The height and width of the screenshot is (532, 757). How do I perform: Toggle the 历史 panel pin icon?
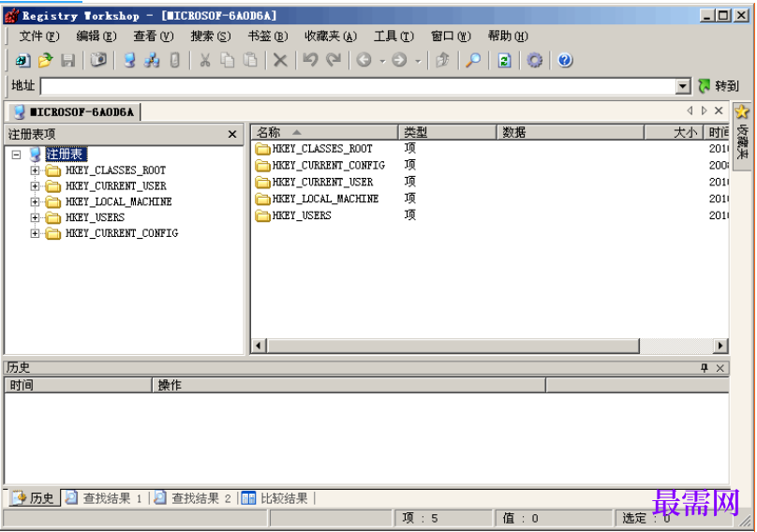coord(705,368)
